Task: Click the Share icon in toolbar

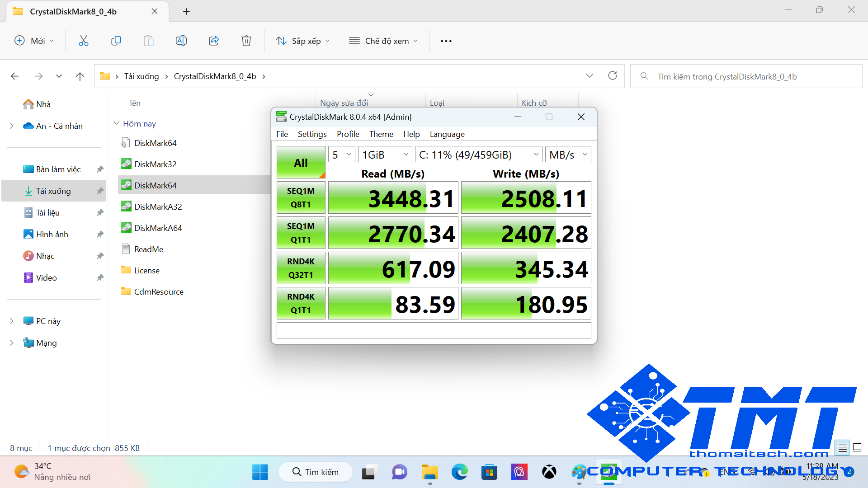Action: pyautogui.click(x=214, y=41)
